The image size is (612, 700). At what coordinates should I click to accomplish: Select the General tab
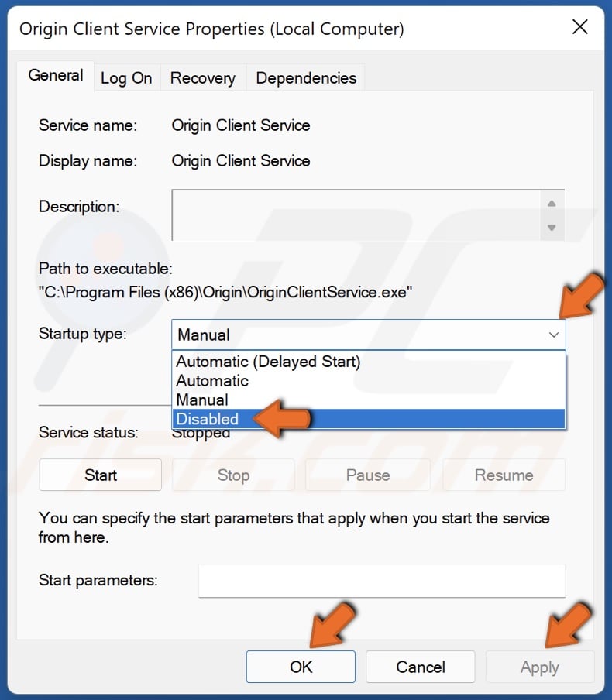(x=56, y=76)
